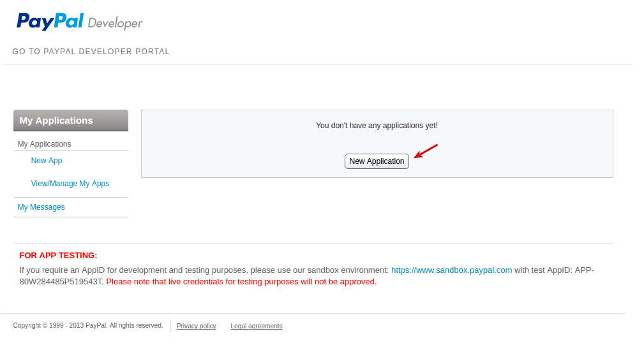
Task: Click the FOR APP TESTING heading
Action: 58,256
